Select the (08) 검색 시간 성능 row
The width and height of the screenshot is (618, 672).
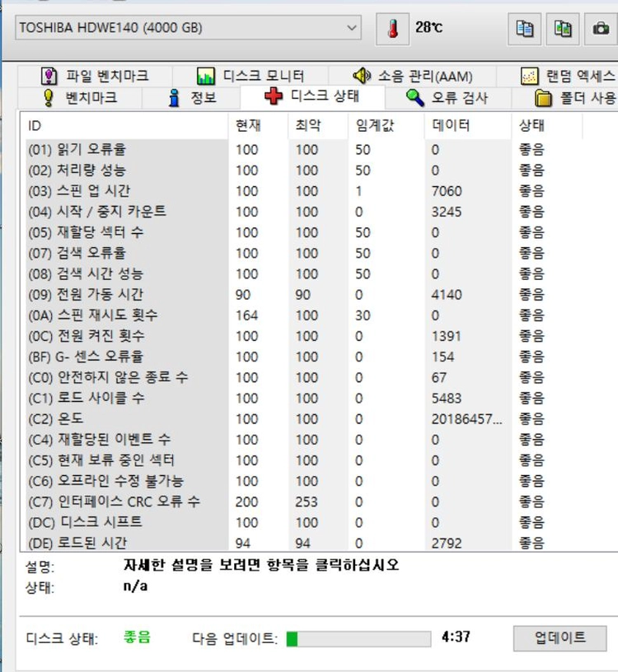click(320, 274)
